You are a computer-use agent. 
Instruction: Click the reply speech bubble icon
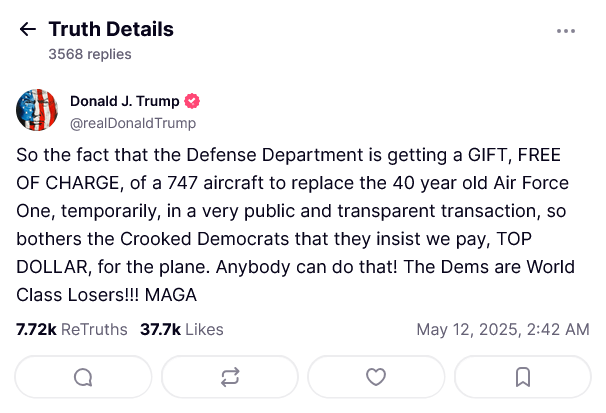(x=83, y=377)
